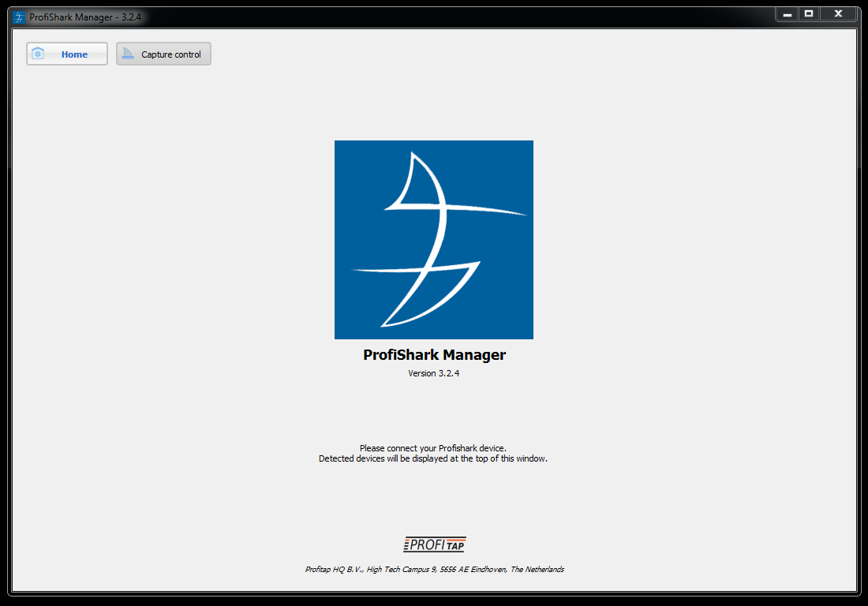The width and height of the screenshot is (868, 606).
Task: Close the ProfiShark Manager window
Action: tap(838, 13)
